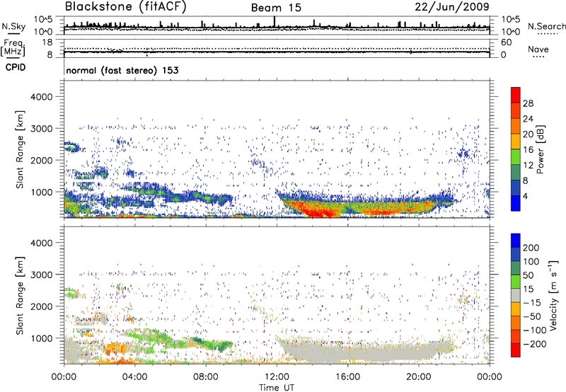This screenshot has width=566, height=392.
Task: Click the Beam 15 label
Action: coord(276,8)
